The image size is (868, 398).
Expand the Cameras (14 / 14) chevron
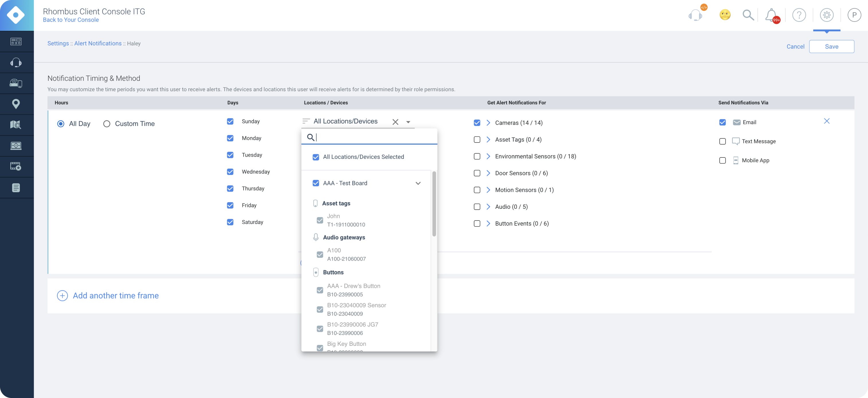click(x=488, y=123)
